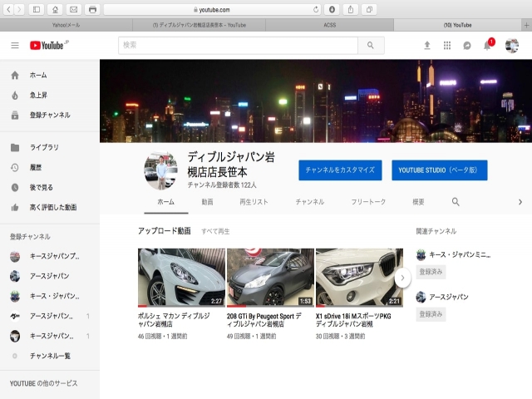
Task: Select the 動画 videos tab
Action: coord(207,202)
